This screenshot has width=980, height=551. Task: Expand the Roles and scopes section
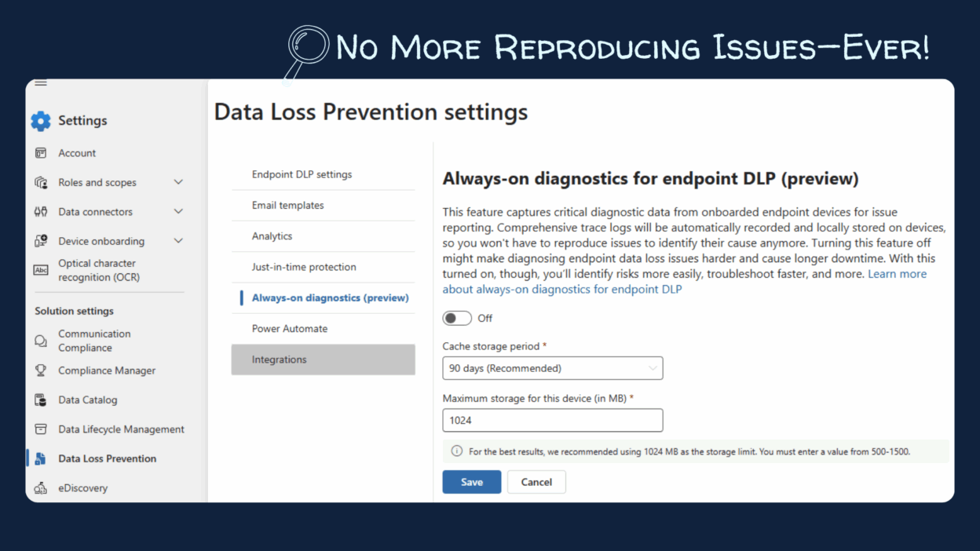(x=178, y=182)
